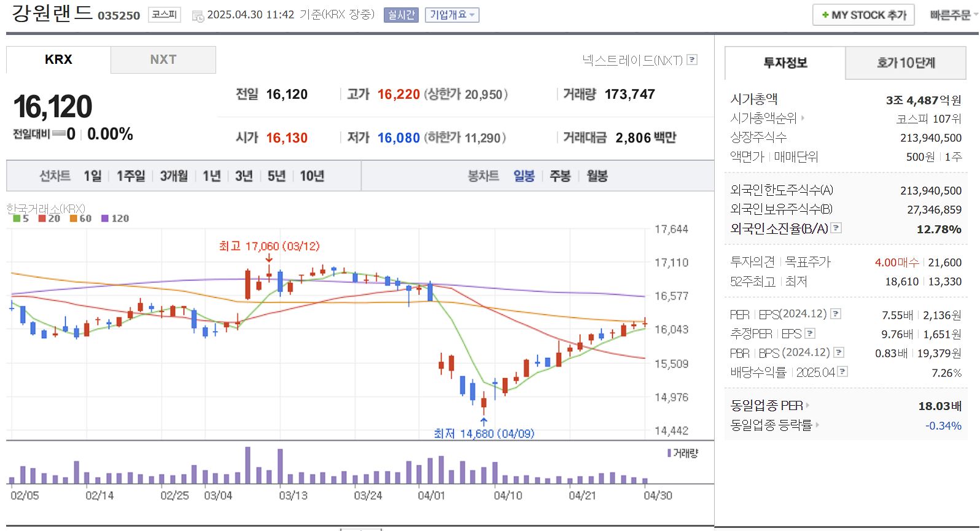The width and height of the screenshot is (980, 531).
Task: Click 시가총액 value 3조 4,487억원
Action: [x=924, y=100]
